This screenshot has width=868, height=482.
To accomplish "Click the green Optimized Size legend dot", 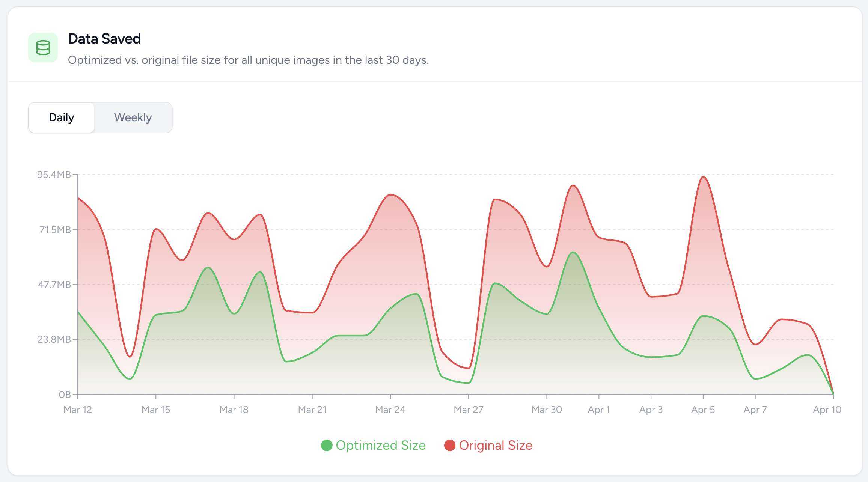I will (x=327, y=445).
